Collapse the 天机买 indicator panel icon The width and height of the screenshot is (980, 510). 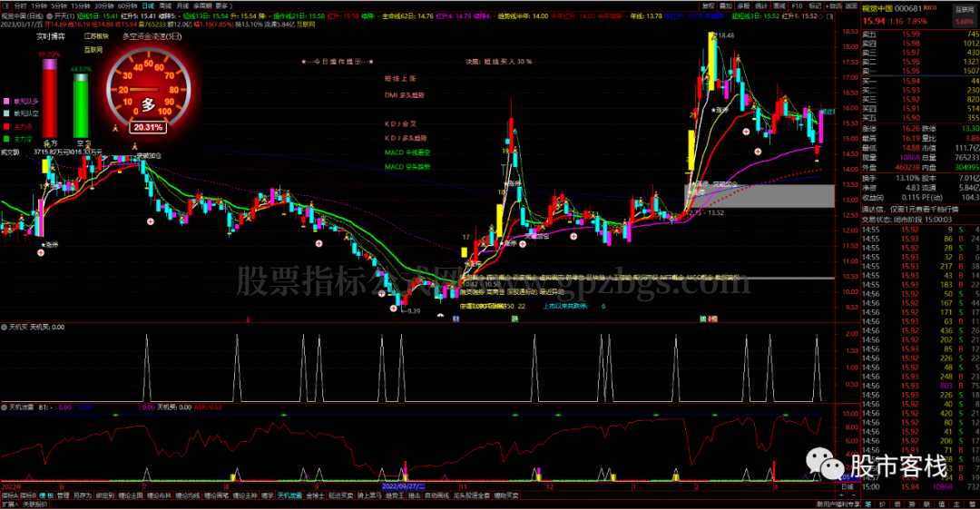click(4, 327)
